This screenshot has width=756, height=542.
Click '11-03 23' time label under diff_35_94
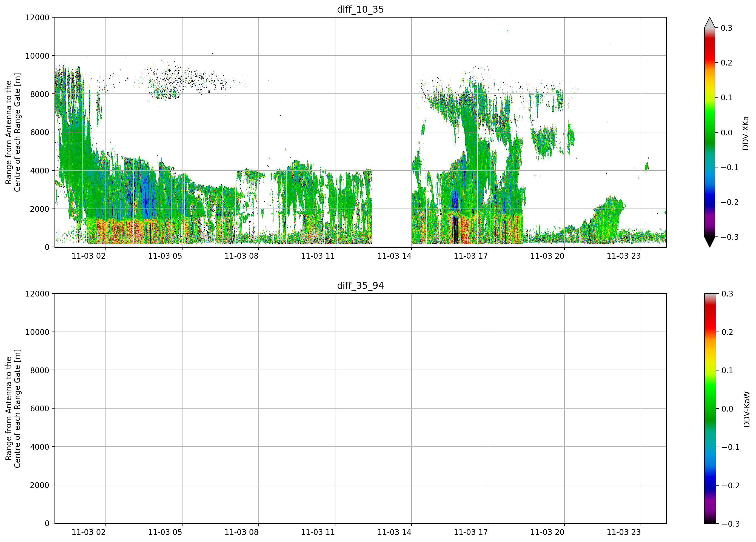[x=624, y=532]
